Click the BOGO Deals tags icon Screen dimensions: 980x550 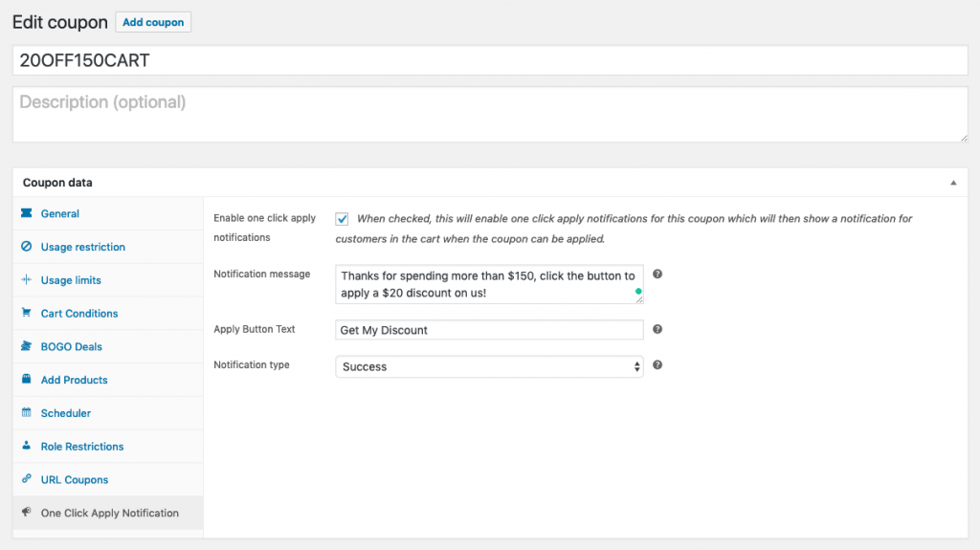(27, 346)
